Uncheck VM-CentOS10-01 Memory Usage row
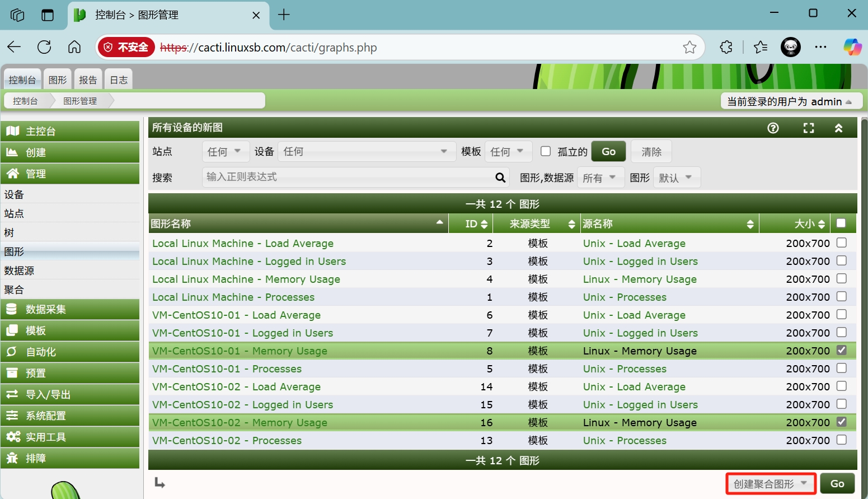Image resolution: width=868 pixels, height=499 pixels. (841, 350)
